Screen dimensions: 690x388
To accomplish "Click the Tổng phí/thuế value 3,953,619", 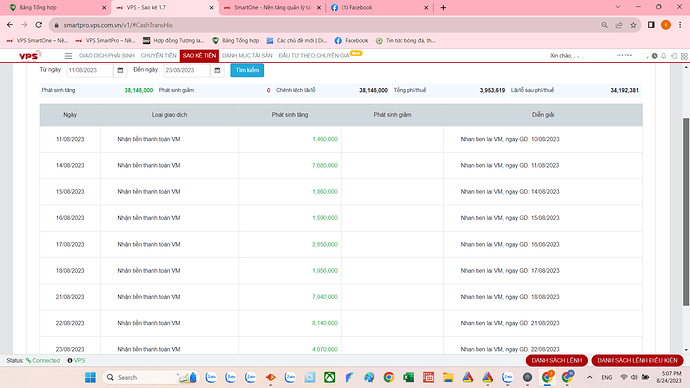I will pyautogui.click(x=492, y=90).
